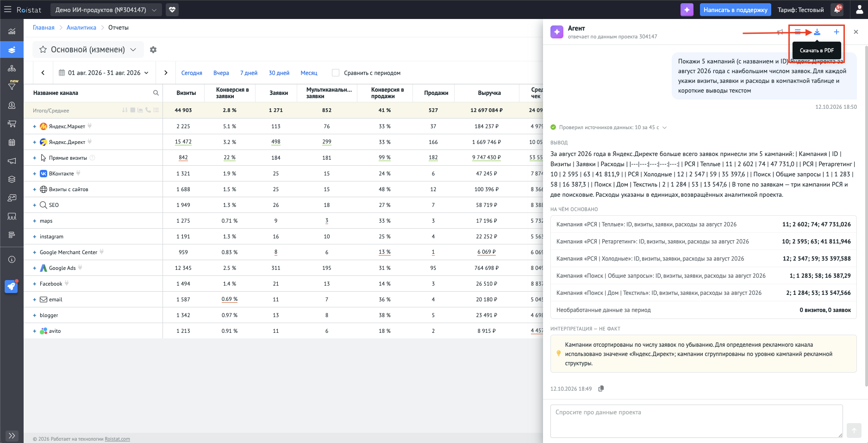Open the purple AI sparkle button in the top bar
The width and height of the screenshot is (868, 443).
tap(687, 9)
